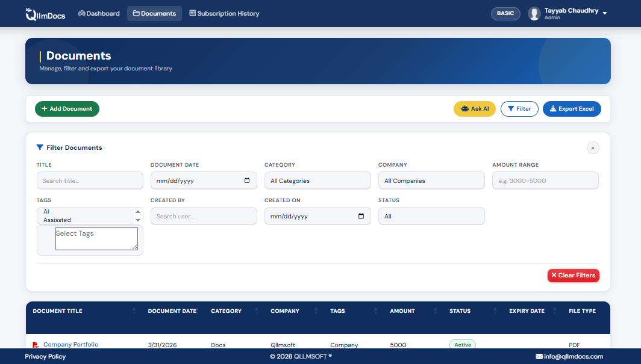Open the Company Portfolio document link
641x364 pixels.
[70, 344]
